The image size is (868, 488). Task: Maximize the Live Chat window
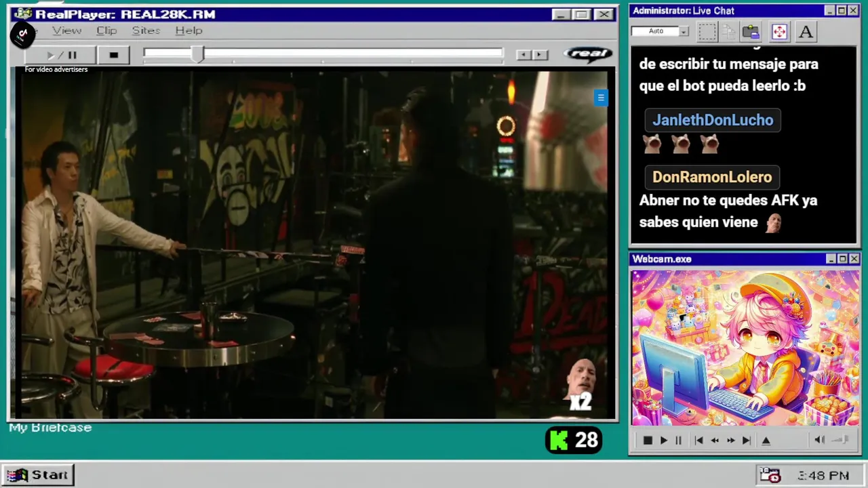pos(842,11)
